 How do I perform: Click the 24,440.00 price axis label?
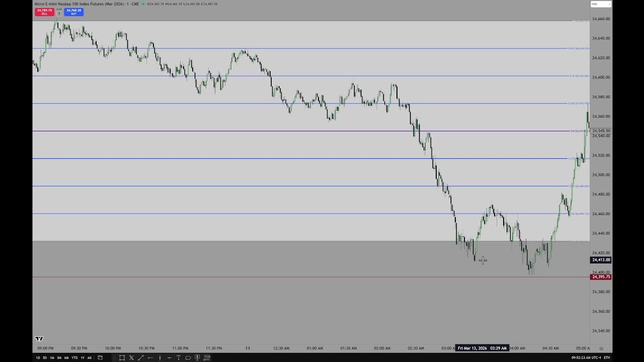[601, 233]
